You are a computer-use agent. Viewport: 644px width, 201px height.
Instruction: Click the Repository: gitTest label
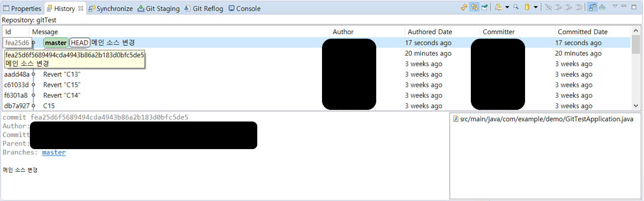[29, 20]
